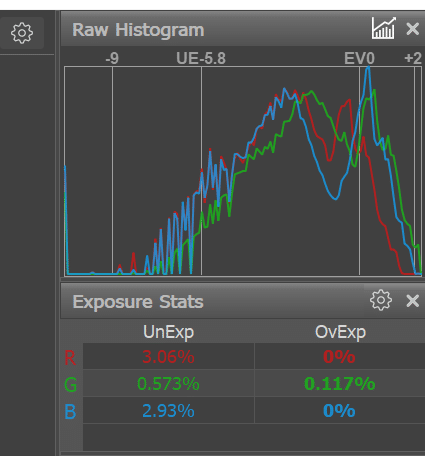Image resolution: width=425 pixels, height=456 pixels.
Task: Click the Exposure Stats panel title
Action: tap(138, 302)
